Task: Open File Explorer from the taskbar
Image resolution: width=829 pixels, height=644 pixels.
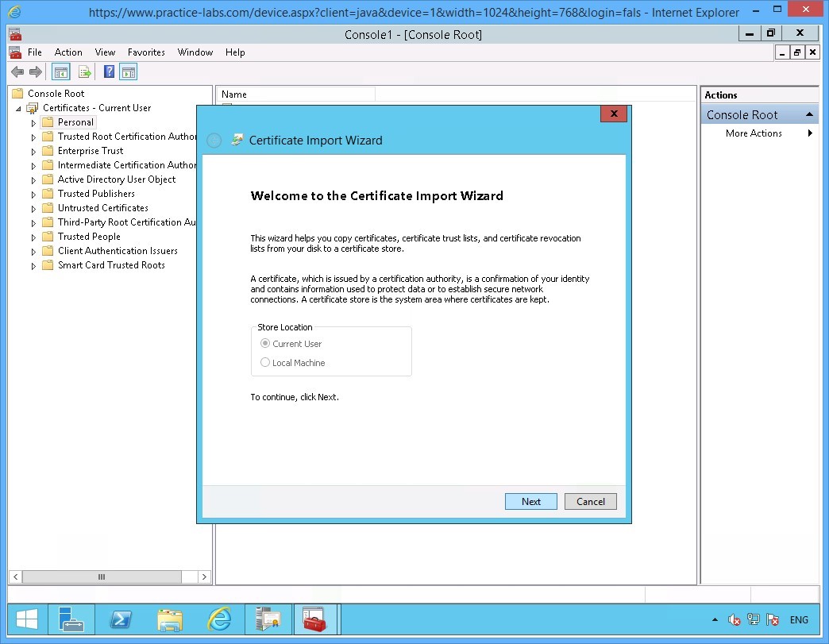Action: [x=170, y=619]
